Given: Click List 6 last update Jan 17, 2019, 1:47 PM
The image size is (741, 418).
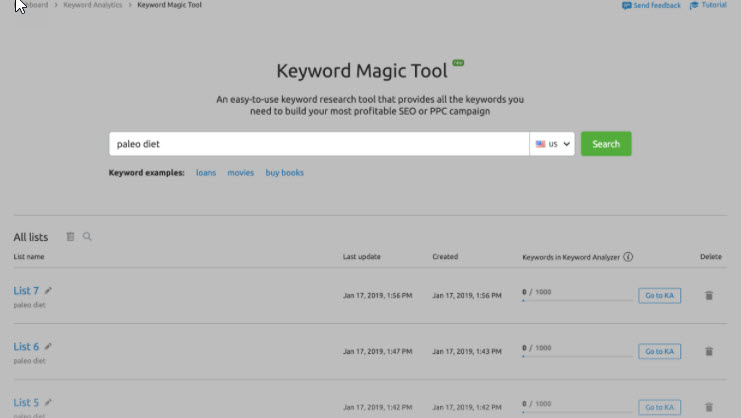Looking at the screenshot, I should (x=378, y=351).
